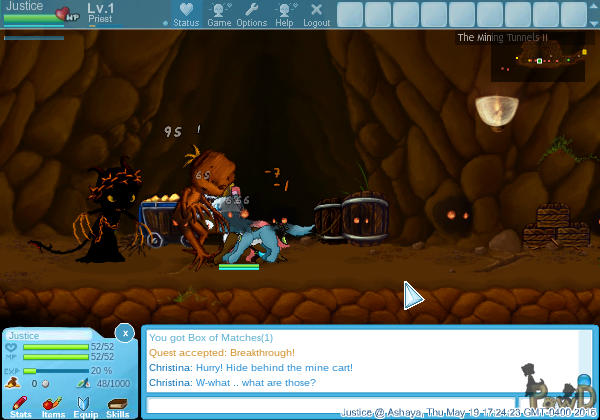Click the first empty quick slot
Image resolution: width=600 pixels, height=420 pixels.
coord(349,14)
